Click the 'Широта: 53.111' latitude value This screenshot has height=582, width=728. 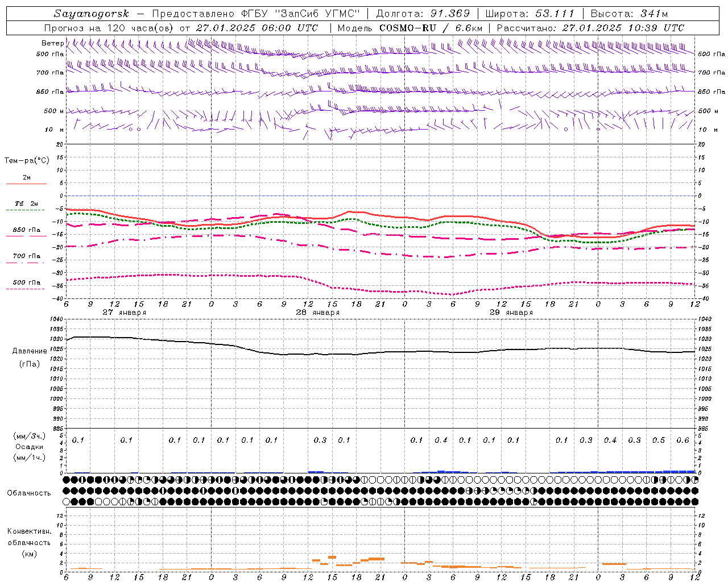(x=530, y=14)
